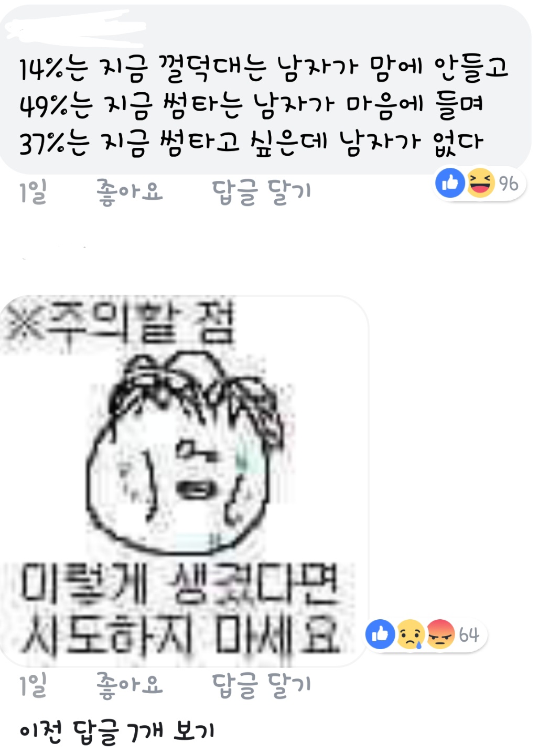The width and height of the screenshot is (560, 754).
Task: Select the comment line starting with 14%
Action: [x=264, y=68]
